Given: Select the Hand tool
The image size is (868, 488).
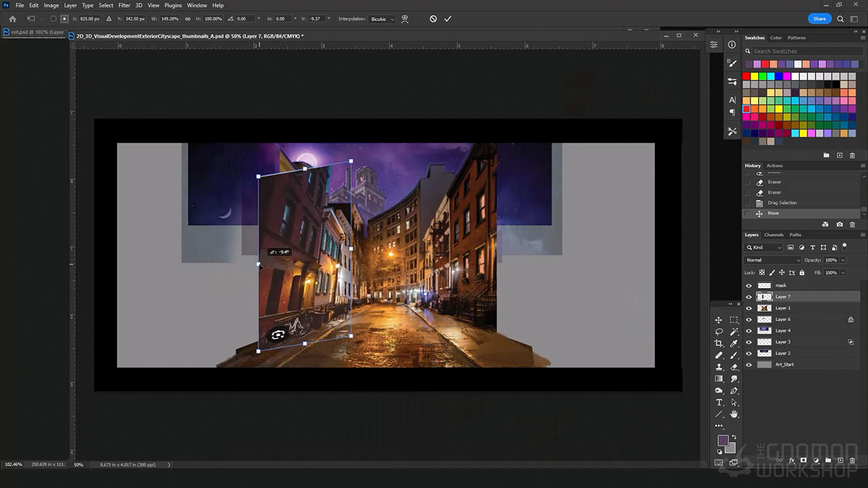Looking at the screenshot, I should [734, 413].
